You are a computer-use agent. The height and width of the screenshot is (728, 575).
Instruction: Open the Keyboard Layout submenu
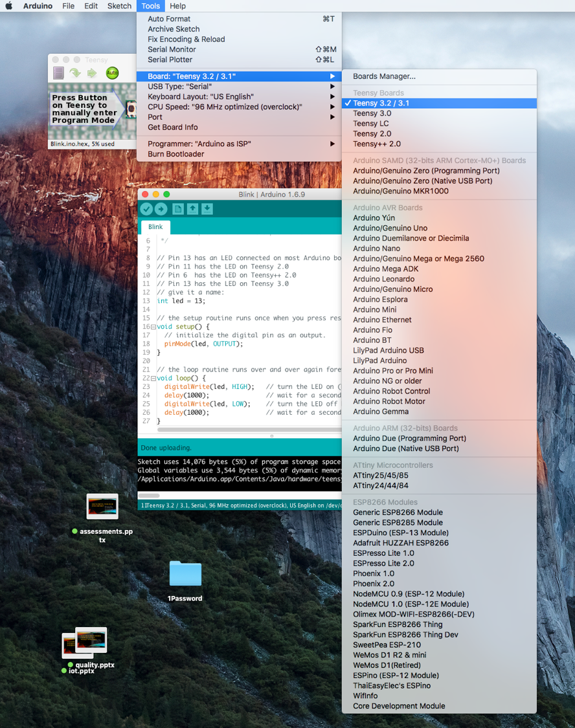pos(239,96)
